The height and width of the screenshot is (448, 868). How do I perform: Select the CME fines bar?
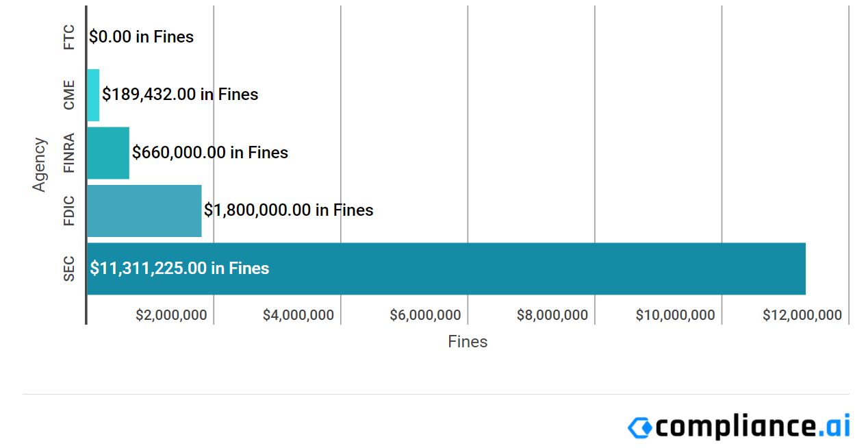pyautogui.click(x=93, y=95)
